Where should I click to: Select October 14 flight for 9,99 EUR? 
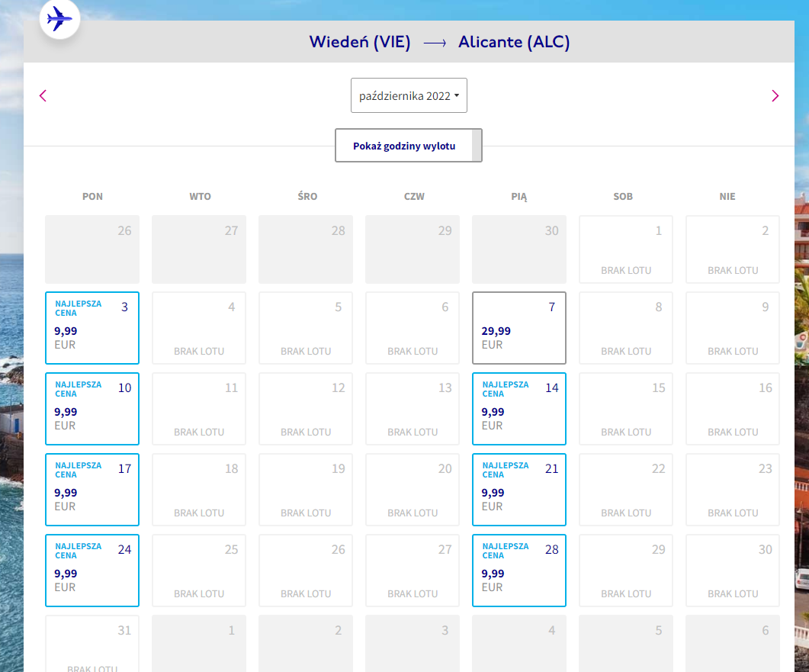tap(519, 409)
